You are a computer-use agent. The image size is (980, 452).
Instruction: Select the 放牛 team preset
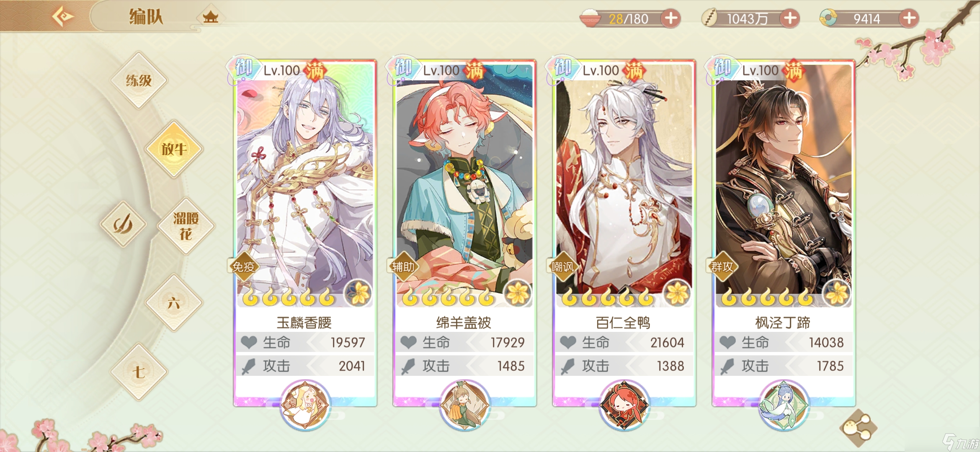point(174,149)
